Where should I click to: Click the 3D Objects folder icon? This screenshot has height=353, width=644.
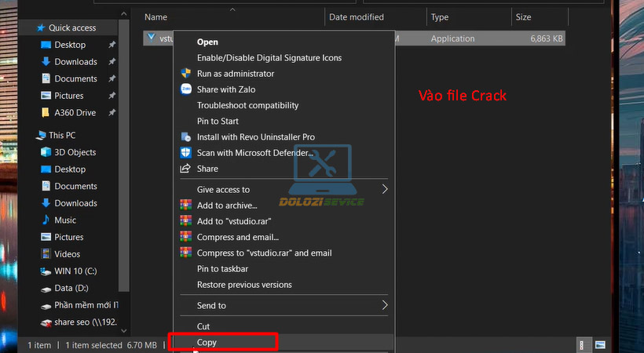46,152
